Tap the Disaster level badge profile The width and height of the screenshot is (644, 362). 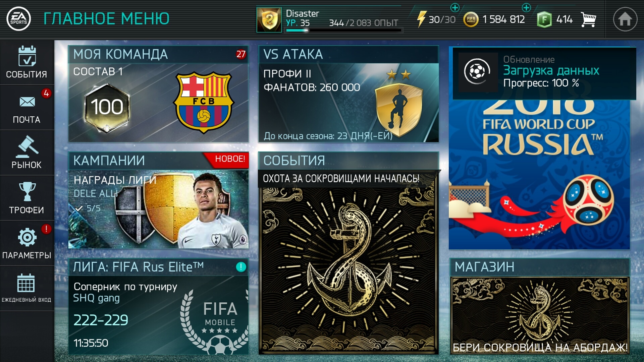(269, 20)
